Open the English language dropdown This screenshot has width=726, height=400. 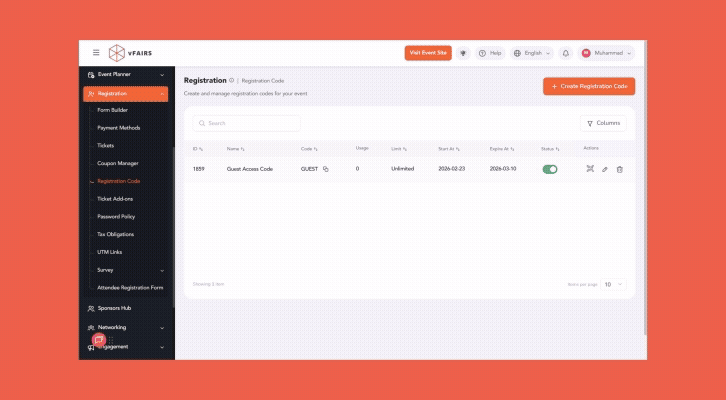point(532,53)
